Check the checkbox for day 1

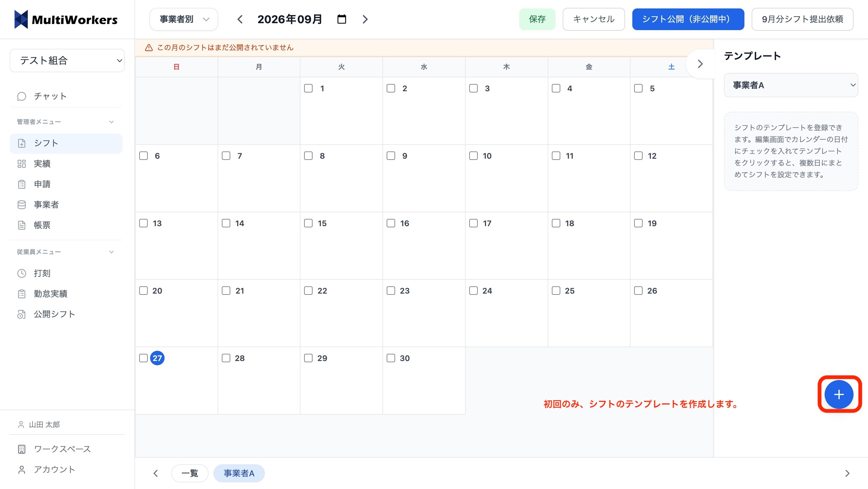308,88
